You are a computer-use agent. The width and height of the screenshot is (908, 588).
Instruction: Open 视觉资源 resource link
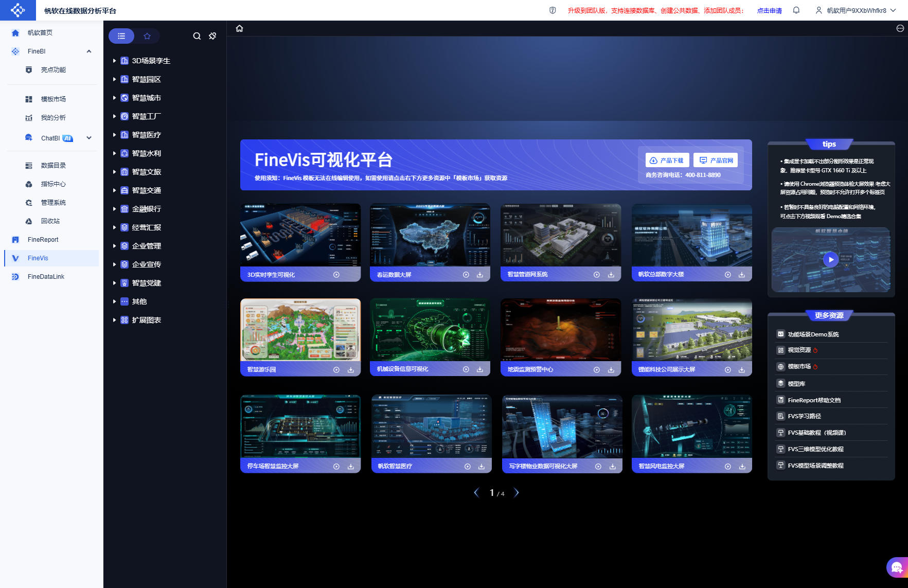(799, 350)
